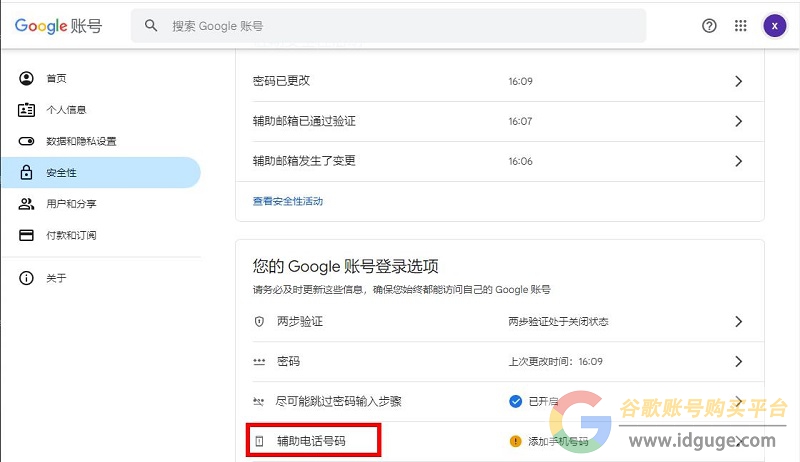The height and width of the screenshot is (462, 800).
Task: Click the search magnifier icon
Action: 151,25
